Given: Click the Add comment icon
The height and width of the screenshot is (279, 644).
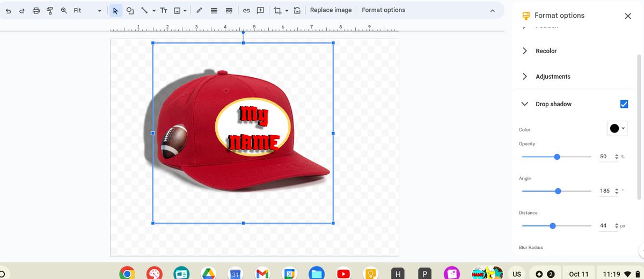Looking at the screenshot, I should [x=260, y=10].
